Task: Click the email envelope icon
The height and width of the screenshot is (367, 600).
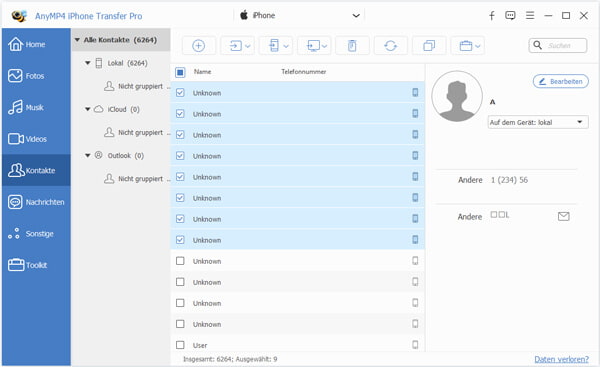Action: [563, 217]
